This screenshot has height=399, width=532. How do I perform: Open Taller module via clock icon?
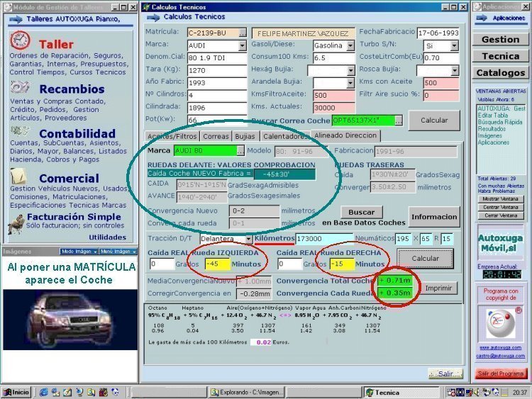click(x=20, y=40)
